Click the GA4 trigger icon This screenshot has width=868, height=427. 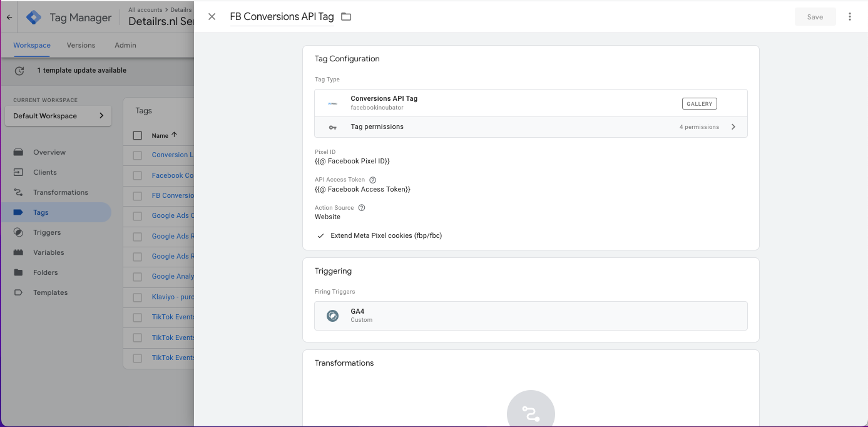click(x=333, y=316)
